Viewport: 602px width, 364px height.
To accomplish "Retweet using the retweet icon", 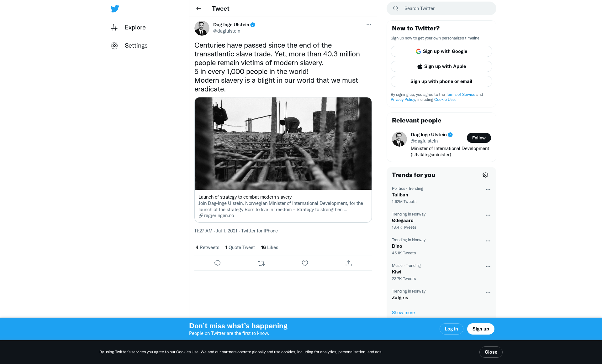I will tap(261, 263).
